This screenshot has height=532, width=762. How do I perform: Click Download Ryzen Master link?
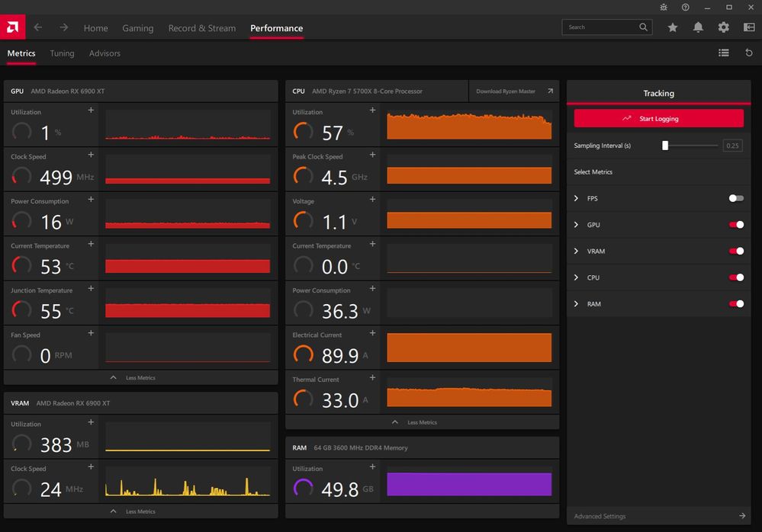coord(514,91)
